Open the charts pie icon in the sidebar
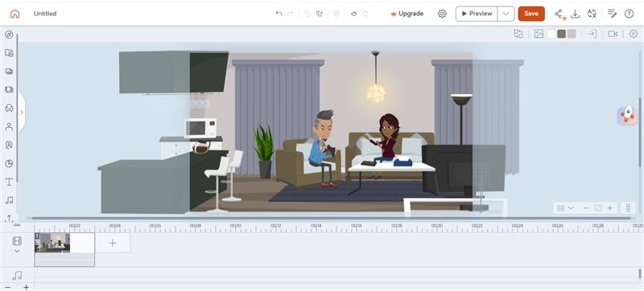Image resolution: width=644 pixels, height=291 pixels. (x=9, y=163)
